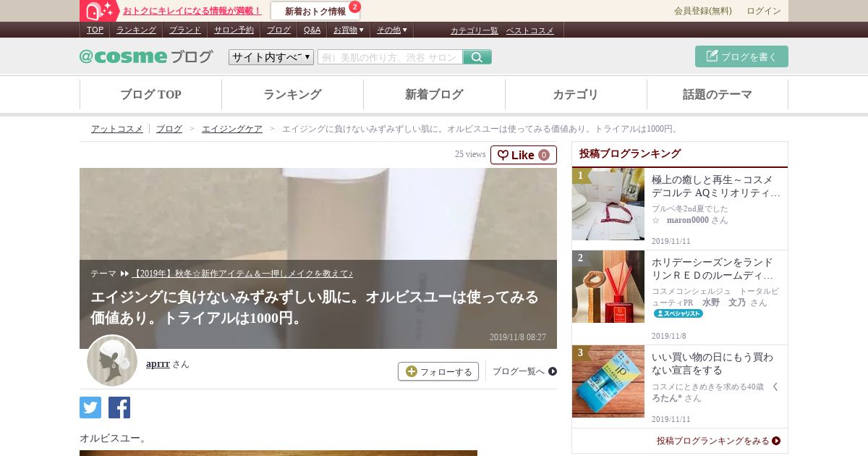868x456 pixels.
Task: Open ranking 1 thumbnail image
Action: 608,204
